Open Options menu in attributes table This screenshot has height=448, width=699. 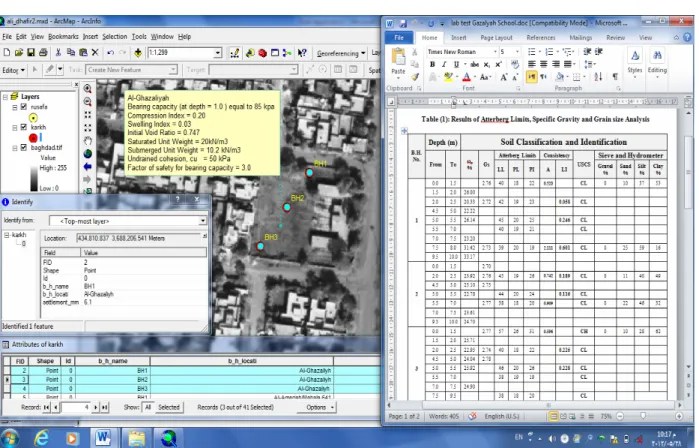tap(319, 407)
